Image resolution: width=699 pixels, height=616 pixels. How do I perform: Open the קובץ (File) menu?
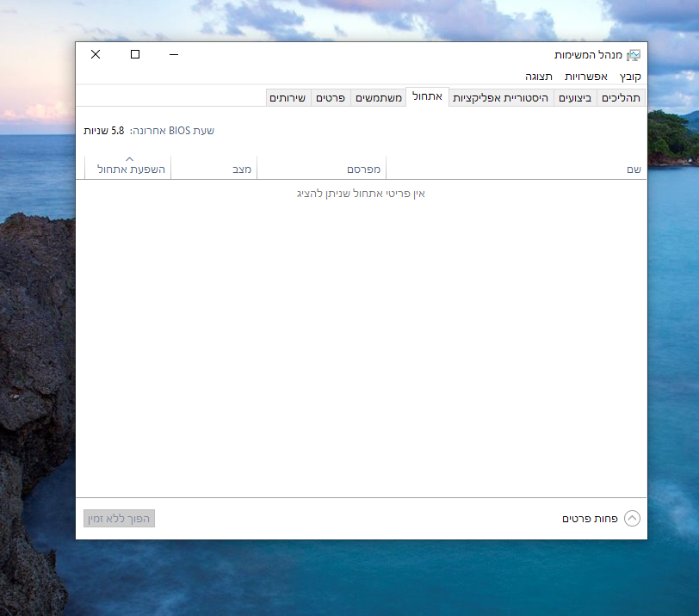pyautogui.click(x=630, y=77)
